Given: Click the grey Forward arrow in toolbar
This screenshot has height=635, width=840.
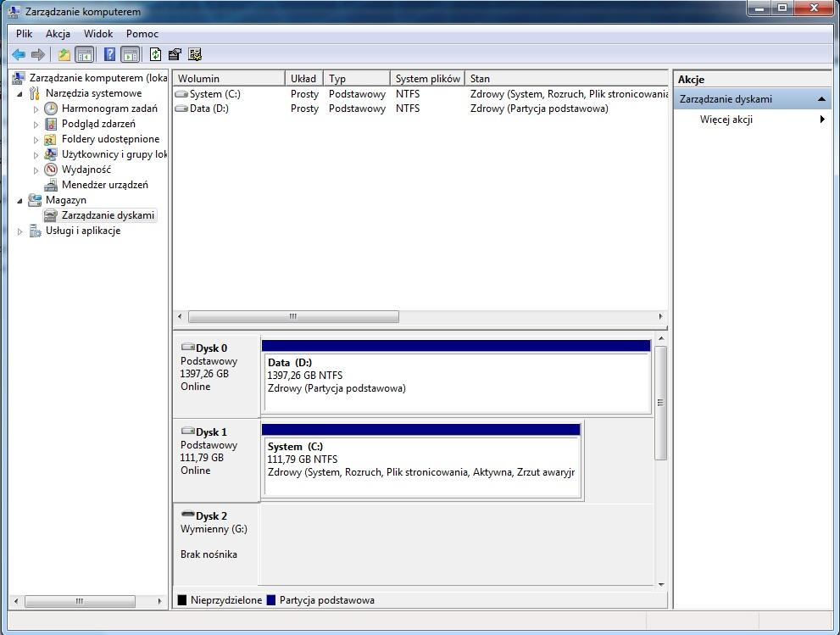Looking at the screenshot, I should (x=38, y=54).
